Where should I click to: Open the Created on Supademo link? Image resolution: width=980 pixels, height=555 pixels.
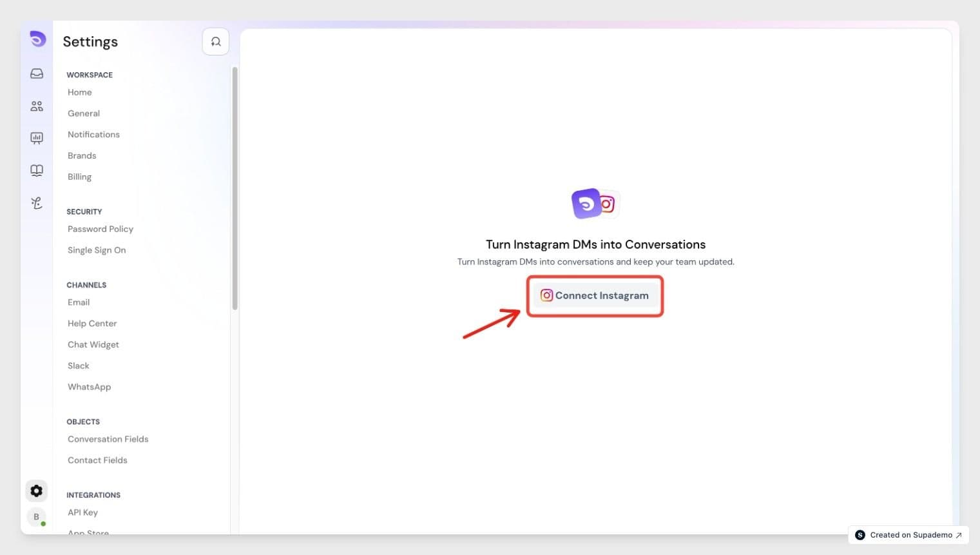pos(908,535)
